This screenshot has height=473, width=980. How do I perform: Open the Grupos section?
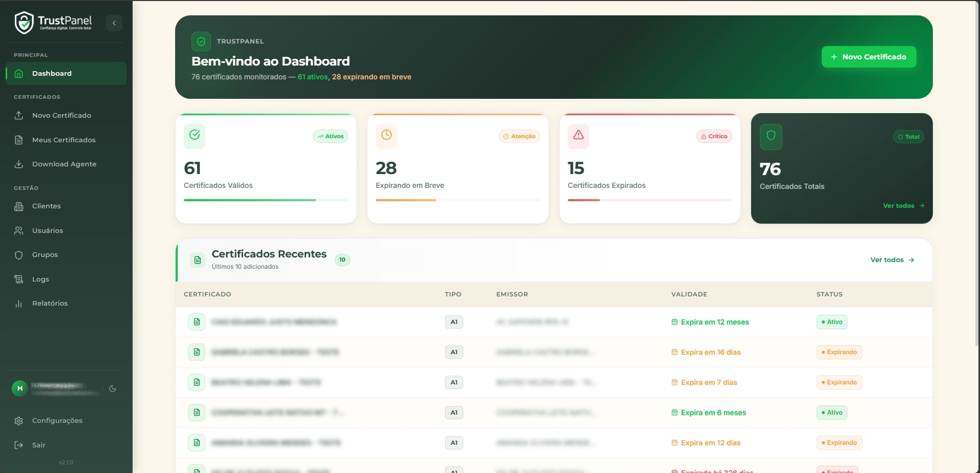[66, 254]
